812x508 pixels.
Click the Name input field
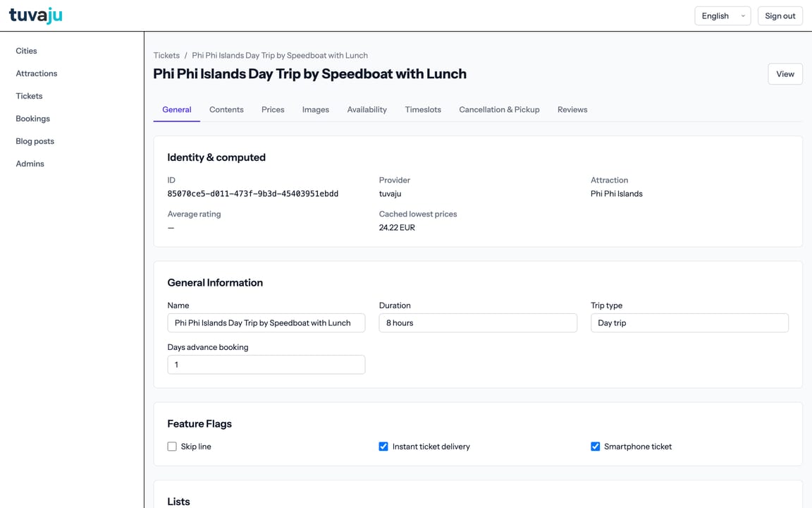(x=266, y=323)
